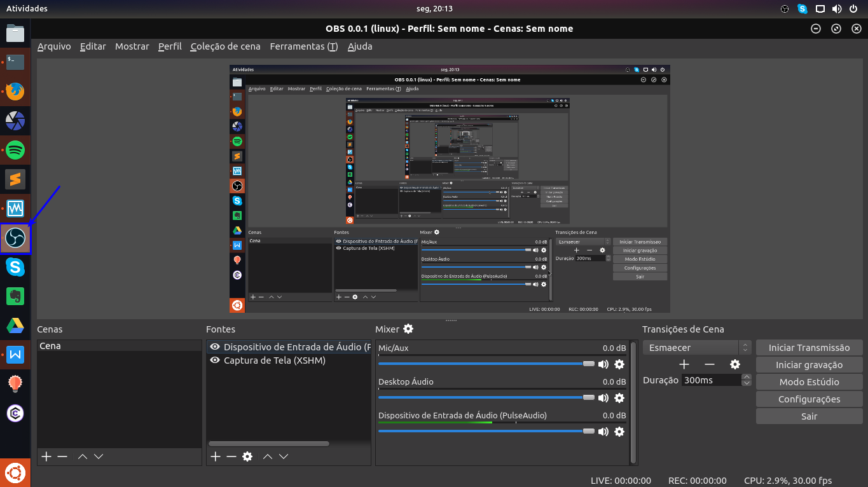Open Desktop Áudio settings gear
868x487 pixels.
619,398
